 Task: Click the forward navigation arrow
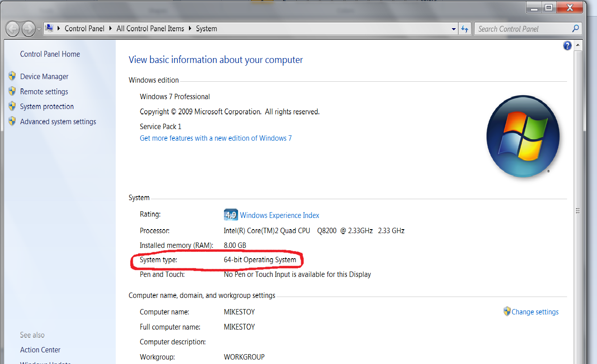28,29
